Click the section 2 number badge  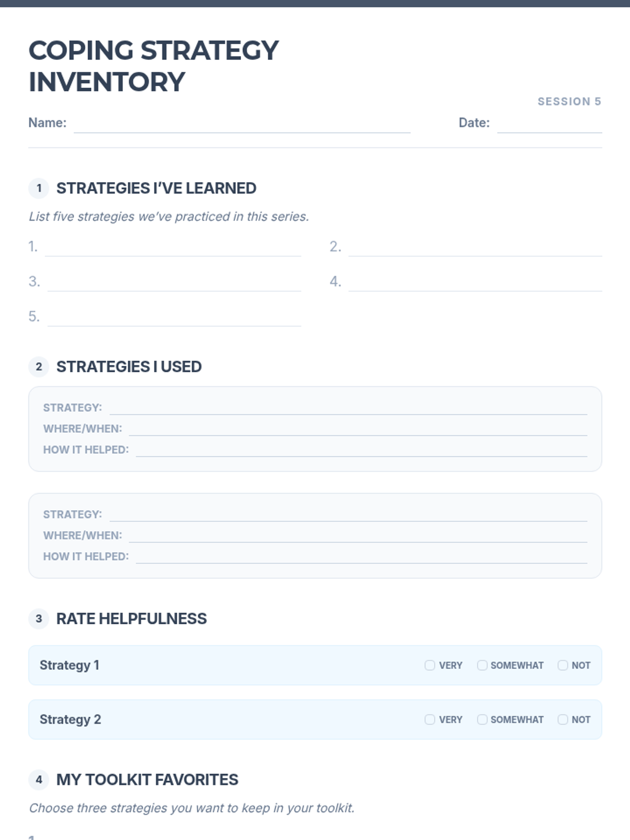pos(39,367)
